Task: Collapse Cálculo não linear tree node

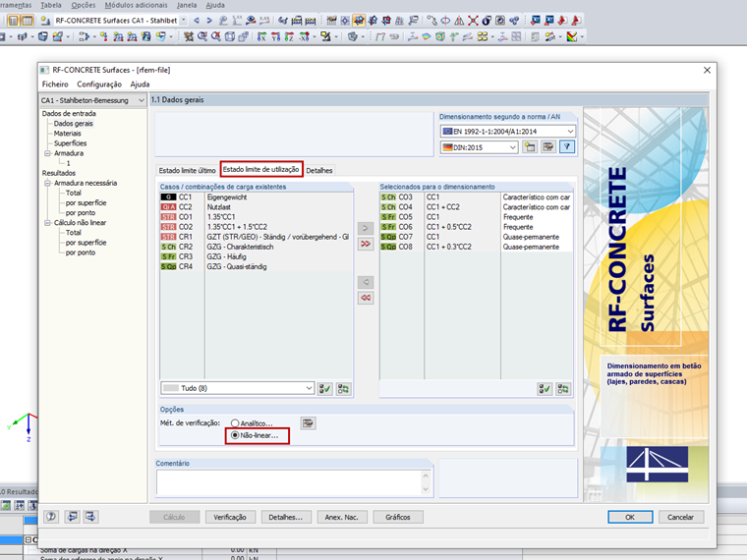Action: [47, 223]
